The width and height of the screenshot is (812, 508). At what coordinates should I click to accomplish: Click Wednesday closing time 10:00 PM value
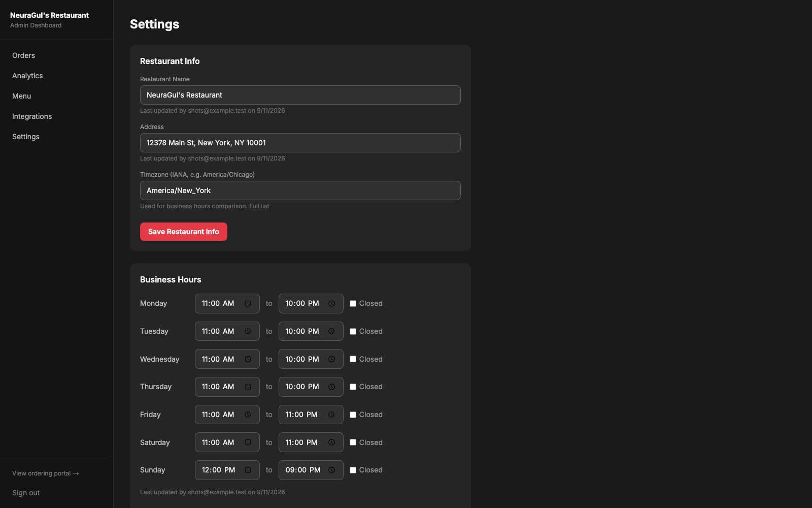[302, 359]
